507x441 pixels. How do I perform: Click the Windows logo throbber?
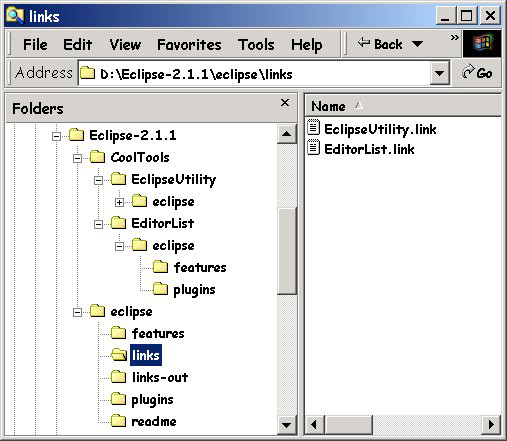[482, 43]
